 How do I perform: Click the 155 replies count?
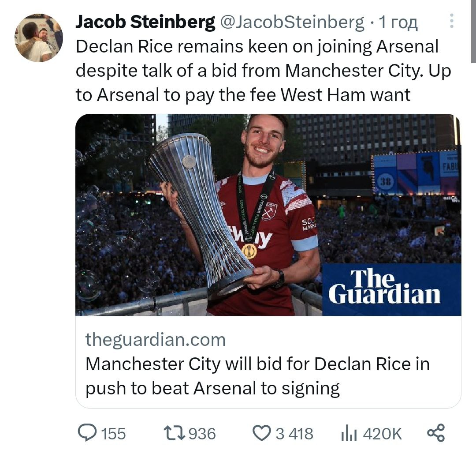point(114,434)
